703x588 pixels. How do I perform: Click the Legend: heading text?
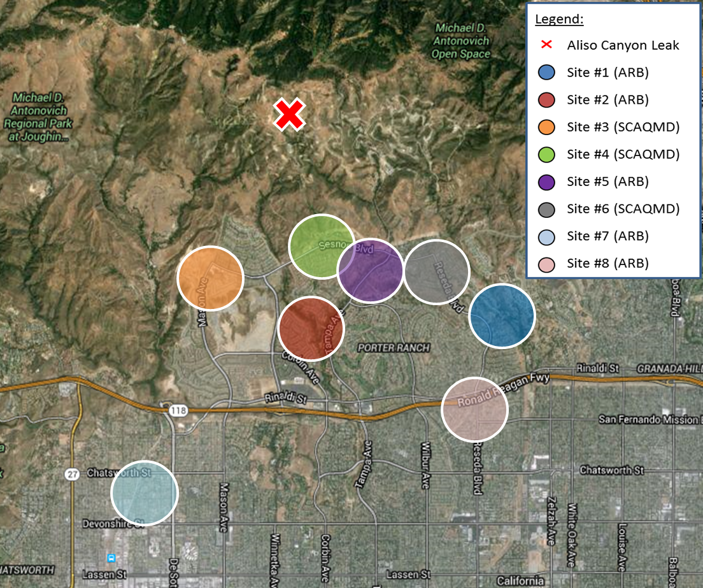pyautogui.click(x=559, y=19)
